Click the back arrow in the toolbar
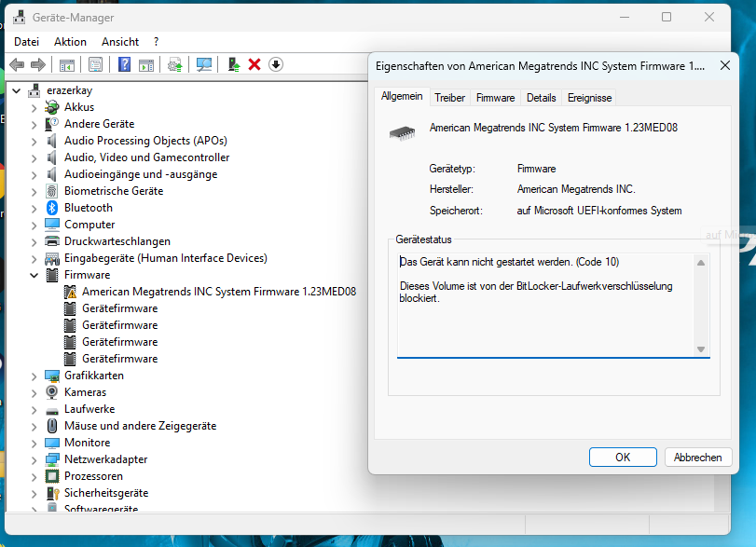The image size is (756, 547). coord(17,64)
